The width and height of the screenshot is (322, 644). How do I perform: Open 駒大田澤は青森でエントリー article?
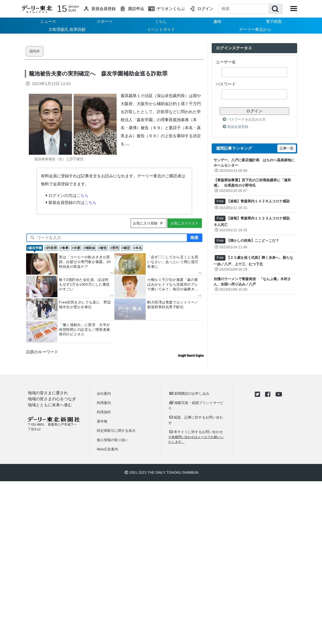(x=172, y=305)
